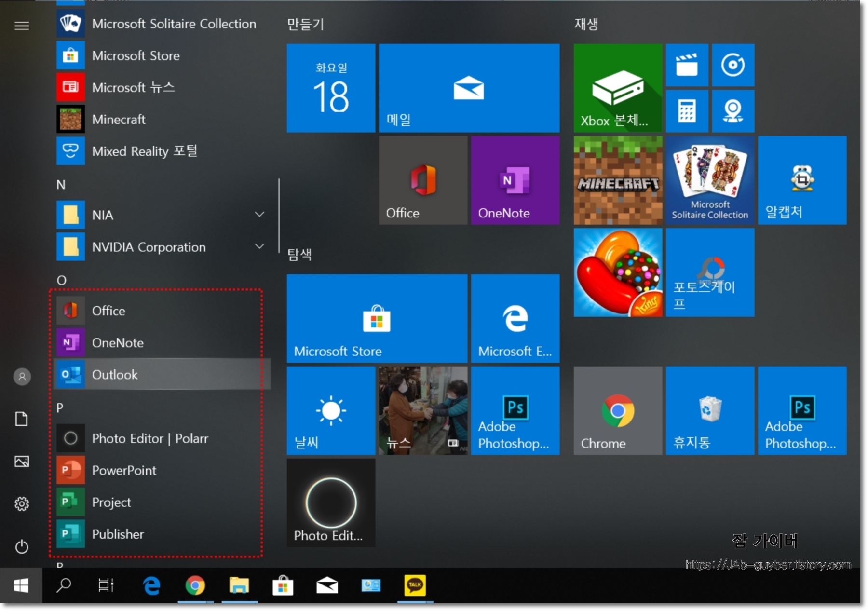This screenshot has height=611, width=868.
Task: Click the 탐색 group title
Action: pos(299,254)
